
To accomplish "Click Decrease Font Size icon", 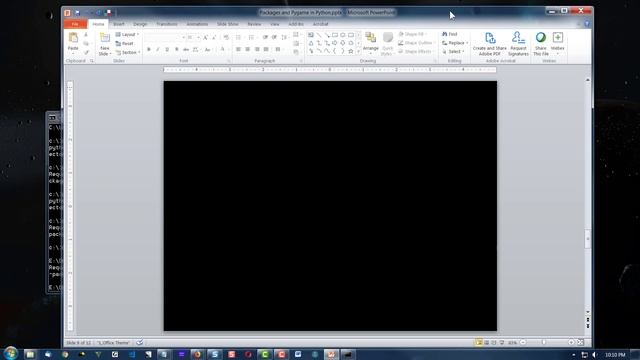I will [214, 38].
